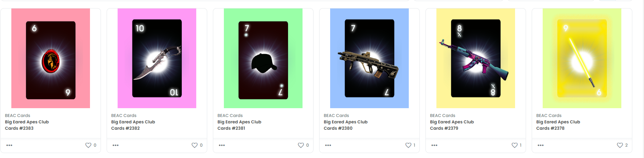View the rifle card on blue background
Screen dimensions: 644x158
(369, 58)
